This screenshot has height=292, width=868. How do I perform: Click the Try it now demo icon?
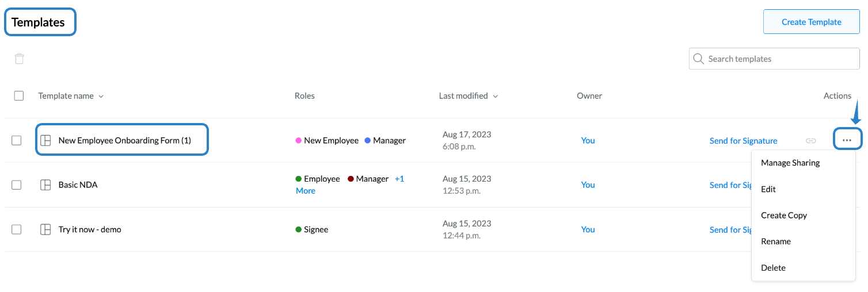click(45, 229)
